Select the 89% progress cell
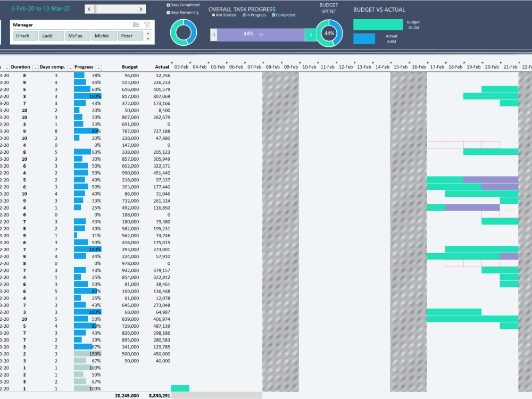 point(88,131)
